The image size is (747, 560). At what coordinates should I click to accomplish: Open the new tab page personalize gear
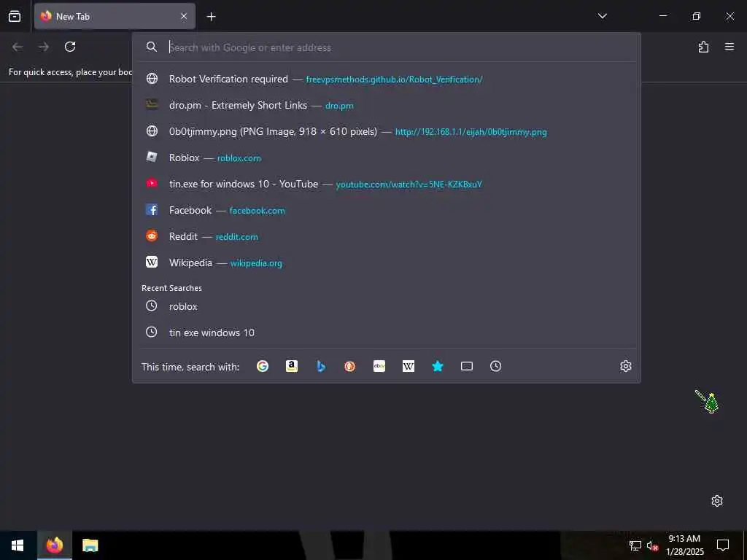click(x=717, y=501)
